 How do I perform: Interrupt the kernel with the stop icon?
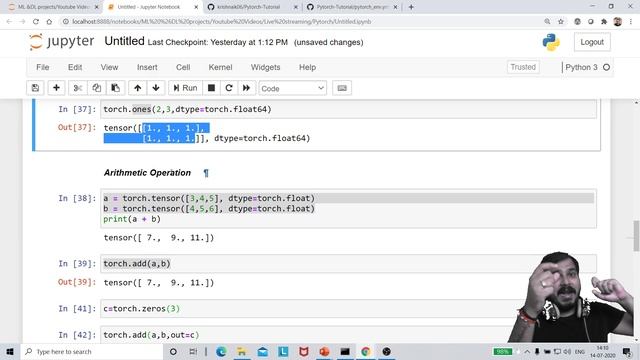coord(211,88)
